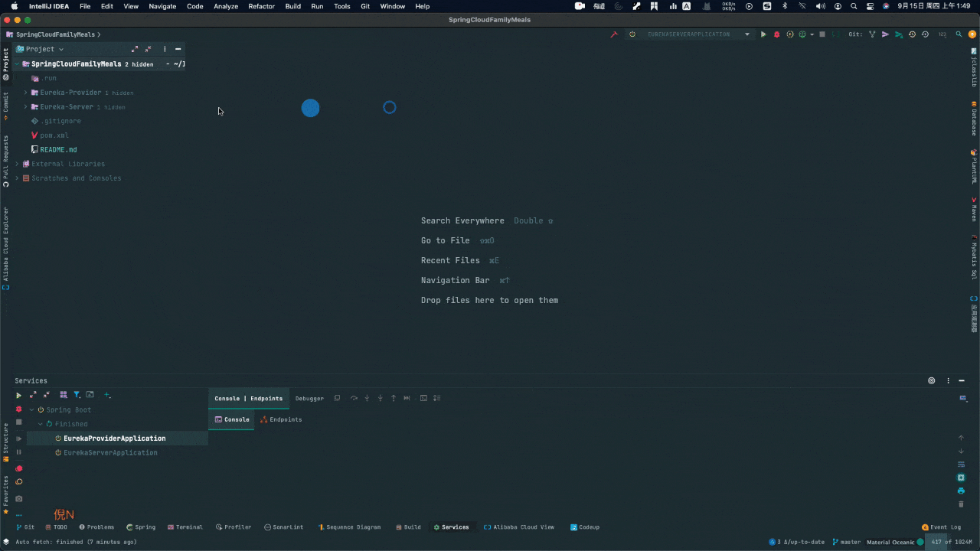
Task: Click the Project panel expand all icon
Action: [135, 49]
